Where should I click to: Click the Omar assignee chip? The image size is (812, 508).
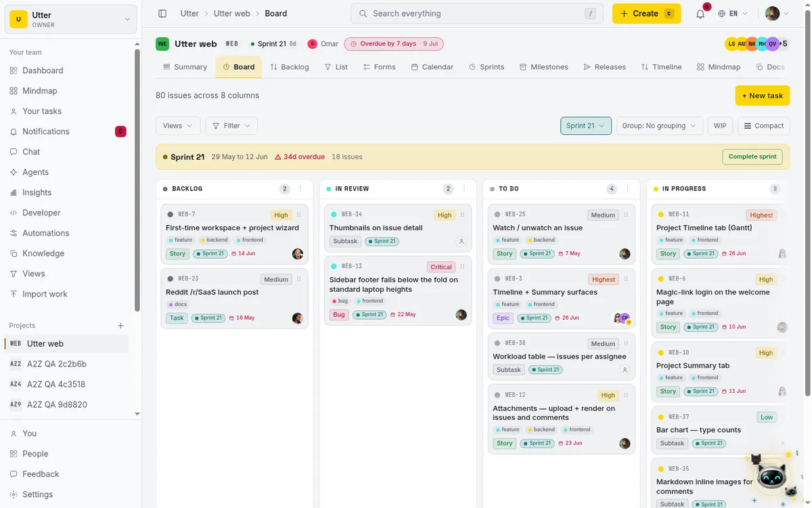[x=323, y=44]
